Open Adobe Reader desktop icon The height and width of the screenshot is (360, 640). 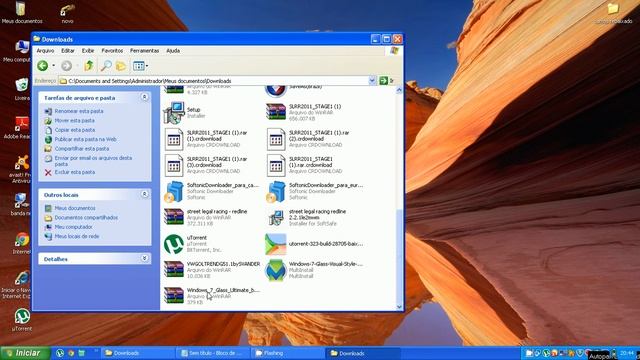[x=22, y=127]
